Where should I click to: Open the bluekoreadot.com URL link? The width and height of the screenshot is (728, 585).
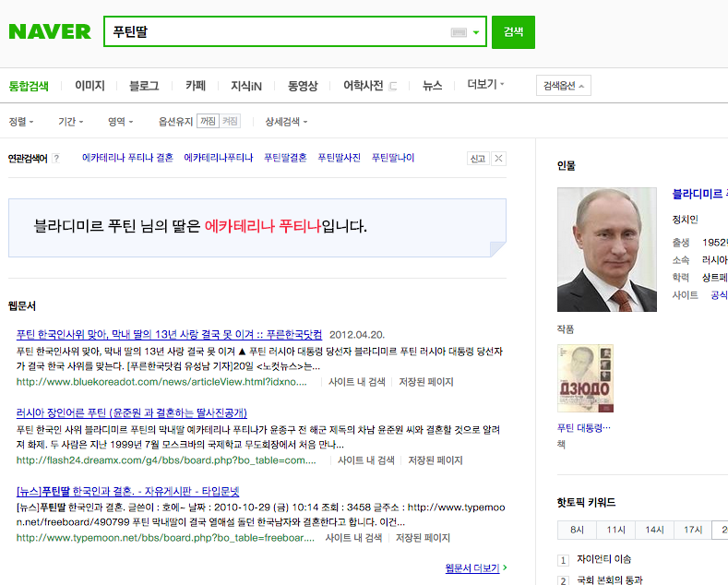(161, 382)
